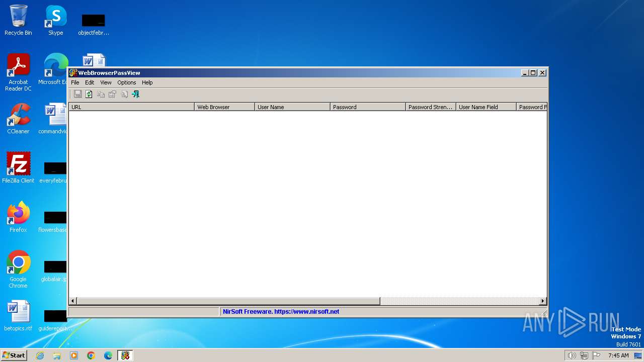Select the FileZilla Client desktop shortcut
The width and height of the screenshot is (644, 362).
18,167
